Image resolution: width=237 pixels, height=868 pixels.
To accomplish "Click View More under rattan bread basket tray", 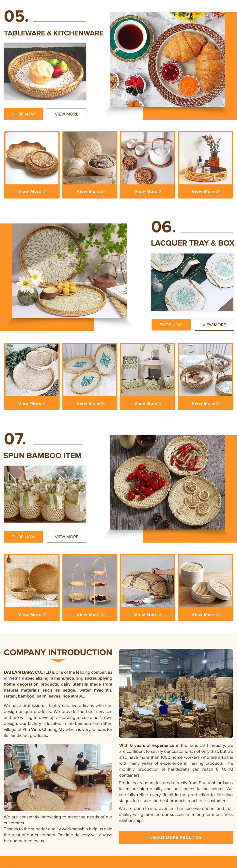I will (206, 403).
